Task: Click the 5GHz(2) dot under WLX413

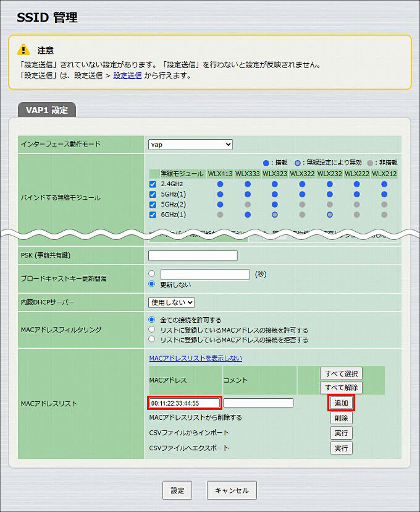Action: 220,205
